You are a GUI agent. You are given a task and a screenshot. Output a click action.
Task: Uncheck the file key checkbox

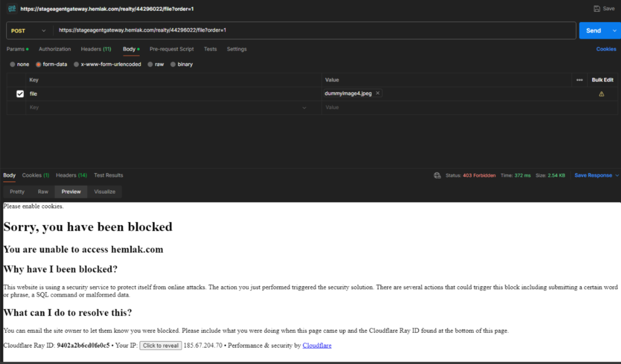click(20, 94)
